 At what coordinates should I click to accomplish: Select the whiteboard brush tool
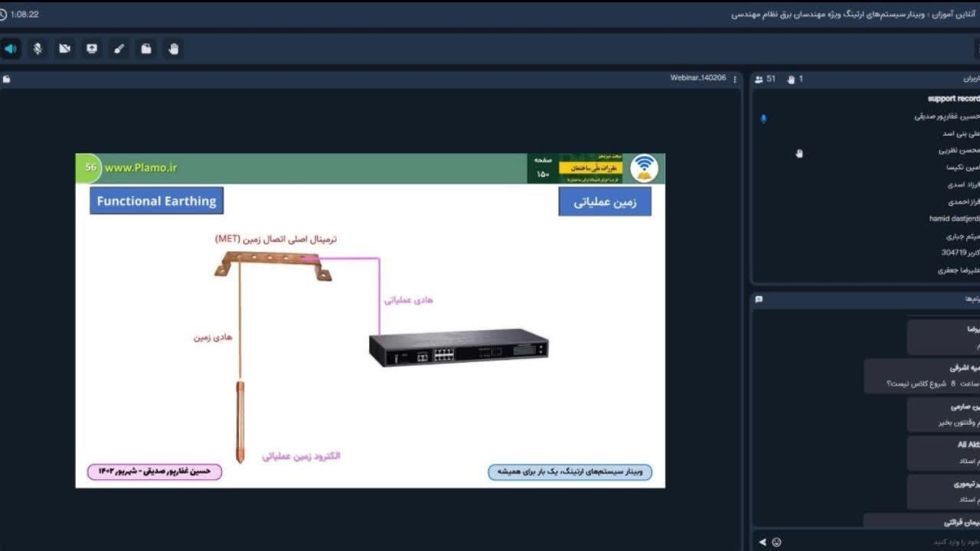coord(119,49)
